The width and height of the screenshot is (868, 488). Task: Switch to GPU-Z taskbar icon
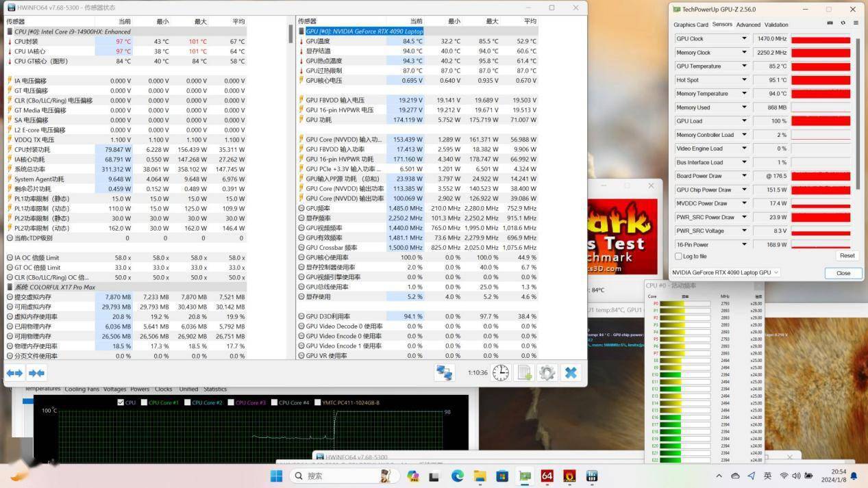(x=525, y=476)
